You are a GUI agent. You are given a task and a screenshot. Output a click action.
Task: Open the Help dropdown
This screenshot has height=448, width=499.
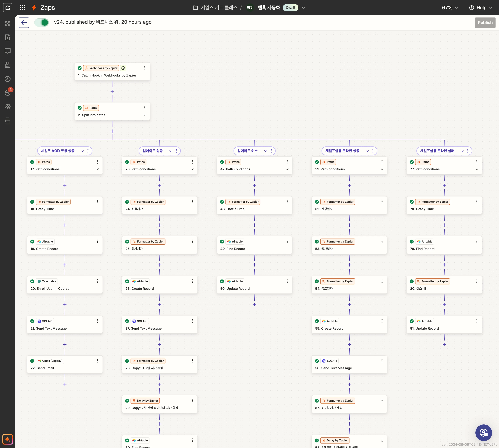pos(480,8)
